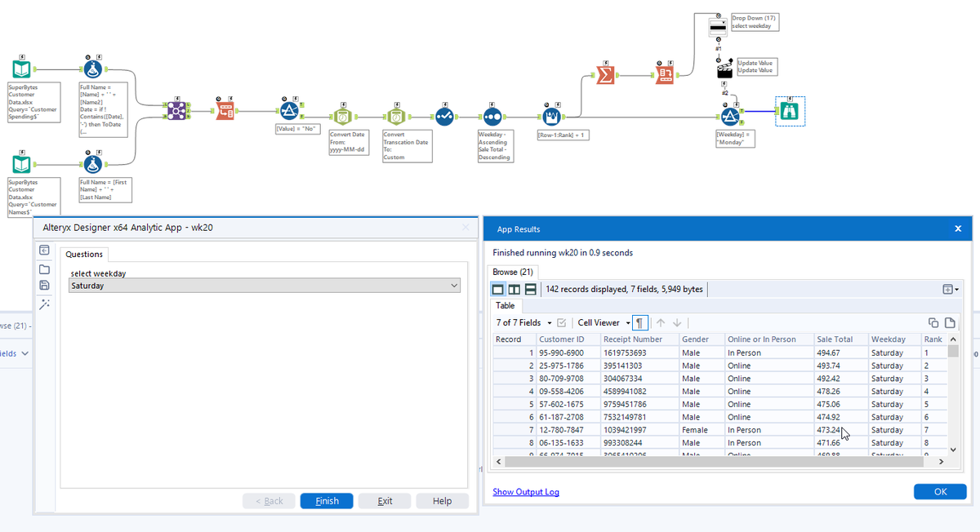The width and height of the screenshot is (980, 532).
Task: Select the lower Formula tool for First Name + Last Name
Action: [93, 164]
